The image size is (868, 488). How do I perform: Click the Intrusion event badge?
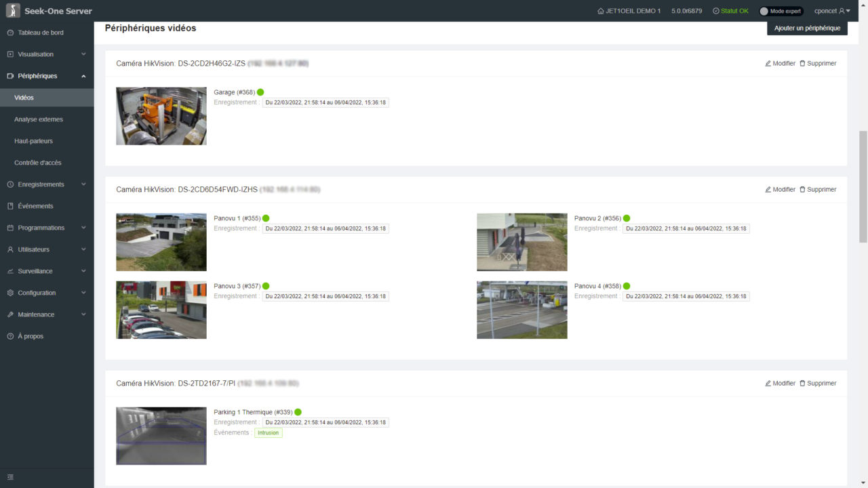268,432
